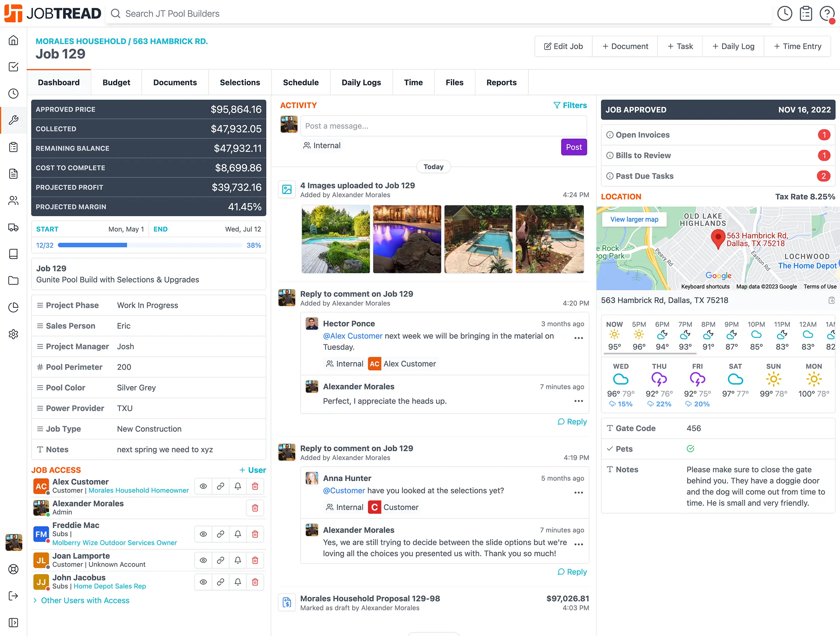
Task: Toggle eye visibility for John Jacobus
Action: pos(203,582)
